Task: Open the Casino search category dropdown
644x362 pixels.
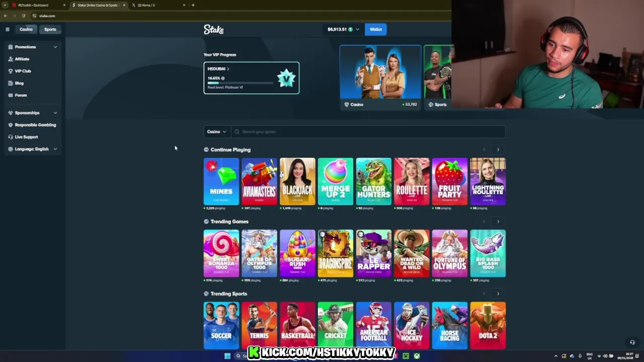Action: point(217,132)
